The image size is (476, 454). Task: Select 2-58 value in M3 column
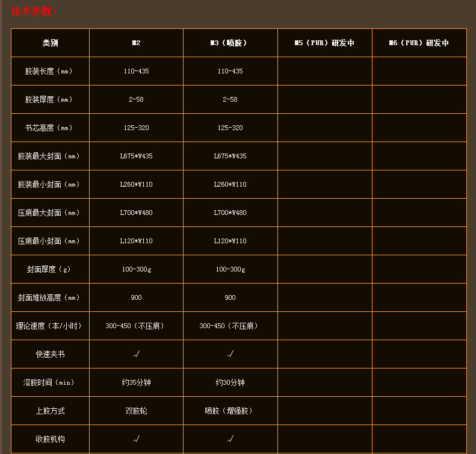click(230, 99)
